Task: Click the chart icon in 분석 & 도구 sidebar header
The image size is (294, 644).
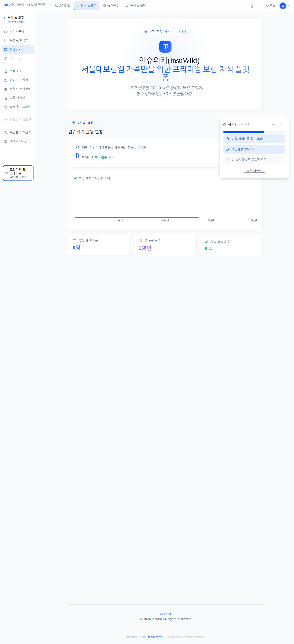Action: (4, 18)
